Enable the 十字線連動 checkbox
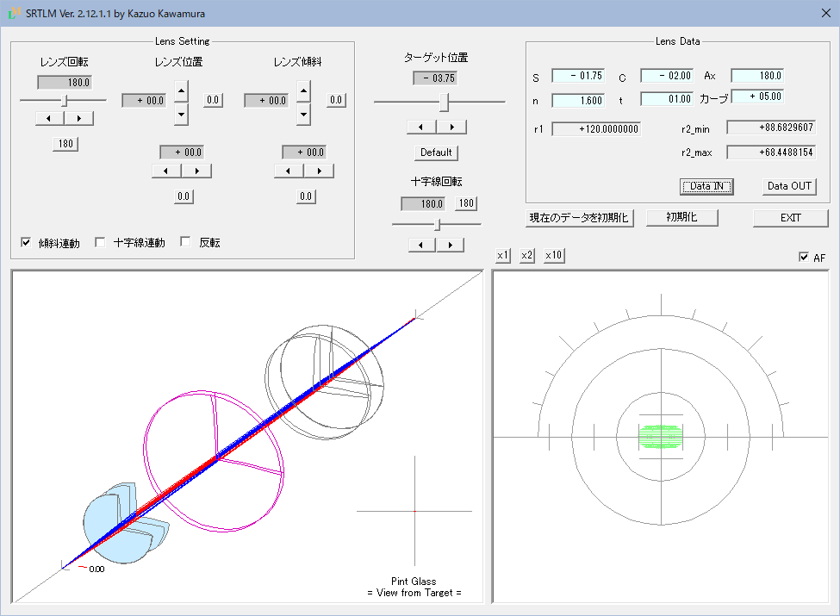Screen dimensions: 840x616 (101, 242)
